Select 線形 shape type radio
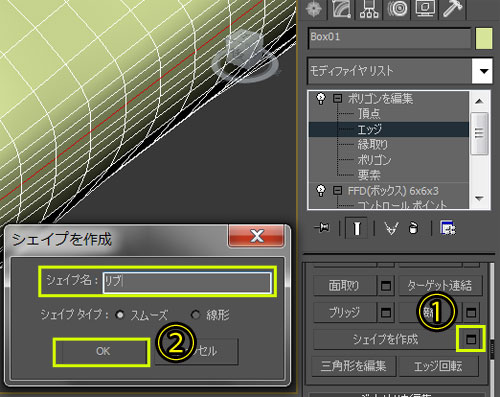The height and width of the screenshot is (397, 500). 195,314
